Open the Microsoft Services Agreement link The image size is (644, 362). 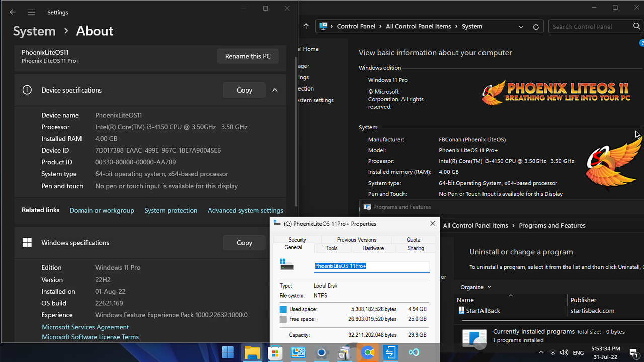(86, 327)
